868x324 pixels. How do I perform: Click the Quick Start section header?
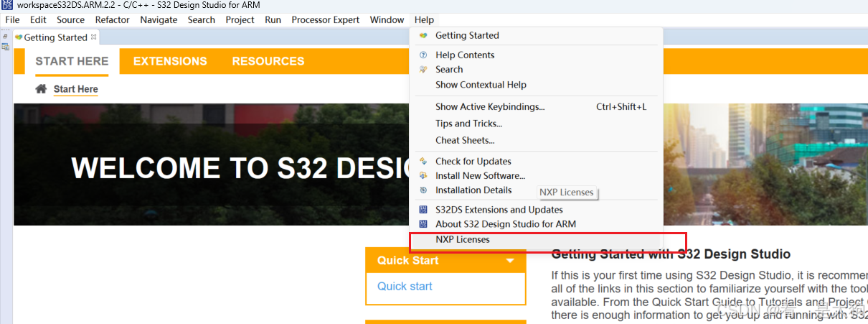pos(445,260)
